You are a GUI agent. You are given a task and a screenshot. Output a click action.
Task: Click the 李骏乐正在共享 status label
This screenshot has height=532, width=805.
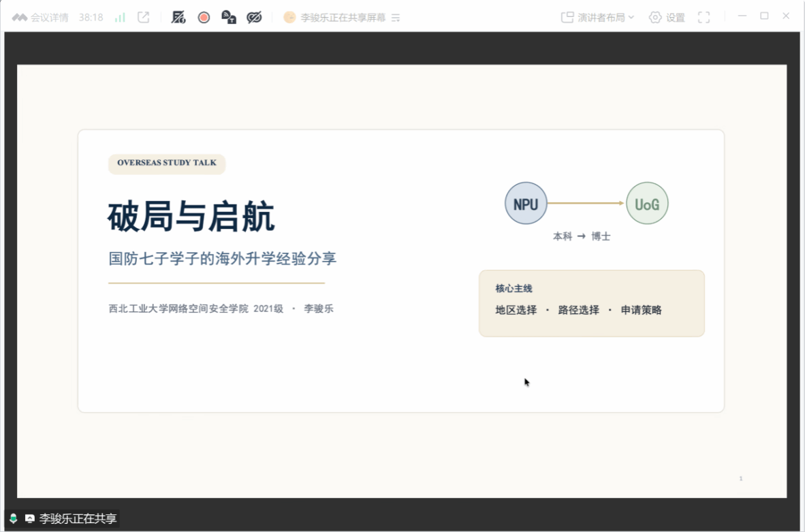(x=78, y=518)
